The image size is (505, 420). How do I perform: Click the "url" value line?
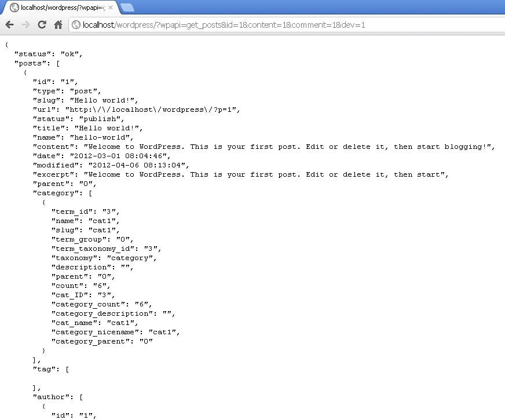(x=137, y=110)
